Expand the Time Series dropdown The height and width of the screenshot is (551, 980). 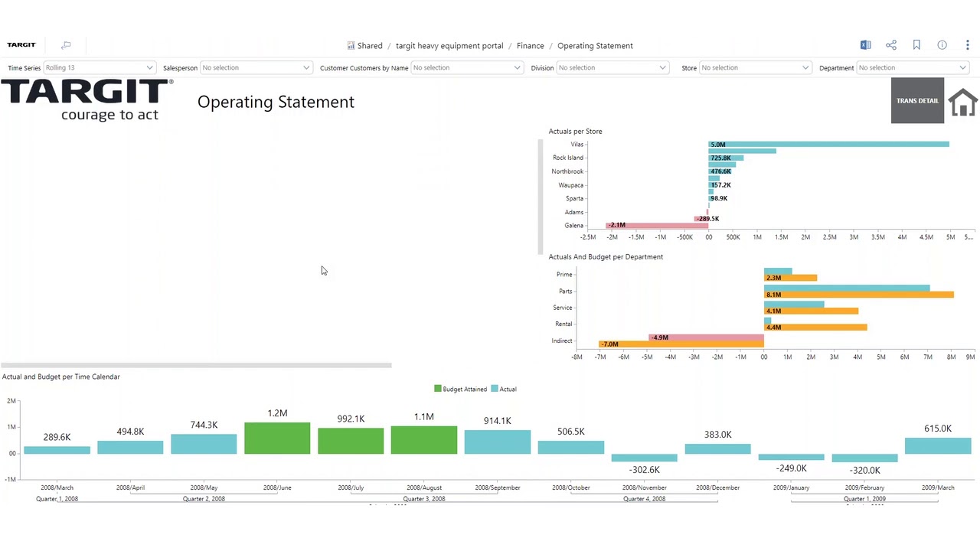100,67
